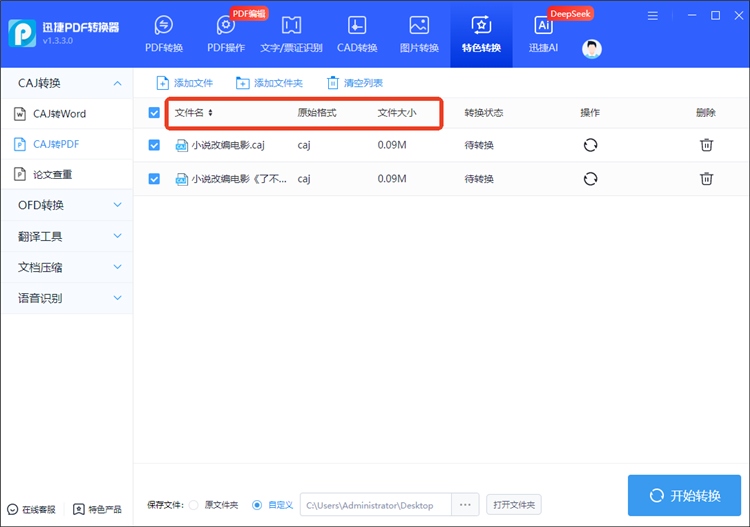
Task: Delete the 小说改编电影《了不... row
Action: point(706,179)
